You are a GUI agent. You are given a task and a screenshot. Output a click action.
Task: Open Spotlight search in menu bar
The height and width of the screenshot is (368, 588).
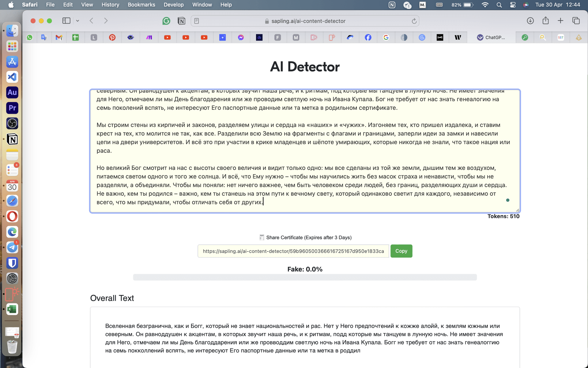(499, 5)
